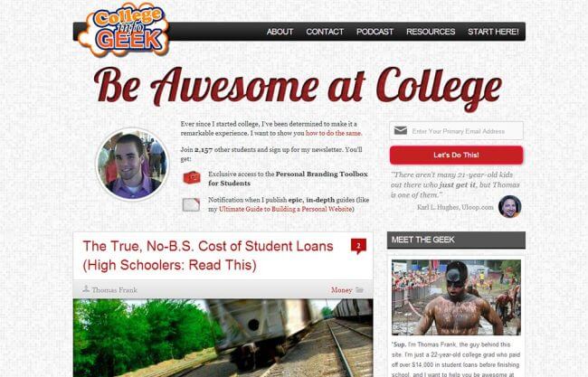The height and width of the screenshot is (377, 588).
Task: Click the author person icon beside Thomas Frank
Action: point(86,288)
